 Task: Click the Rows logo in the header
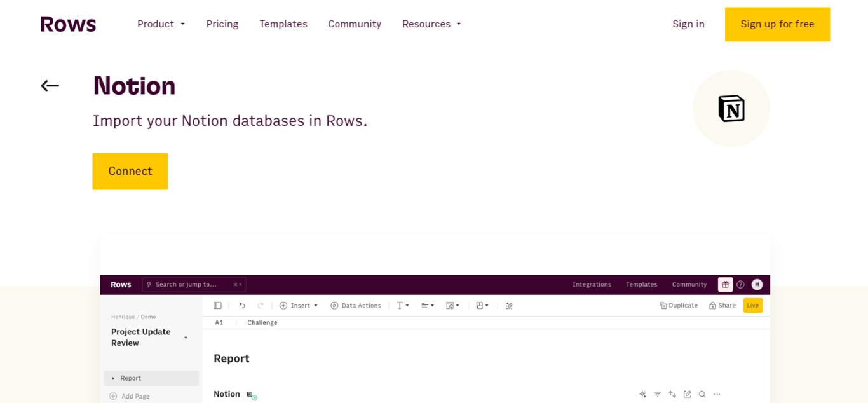pos(68,24)
